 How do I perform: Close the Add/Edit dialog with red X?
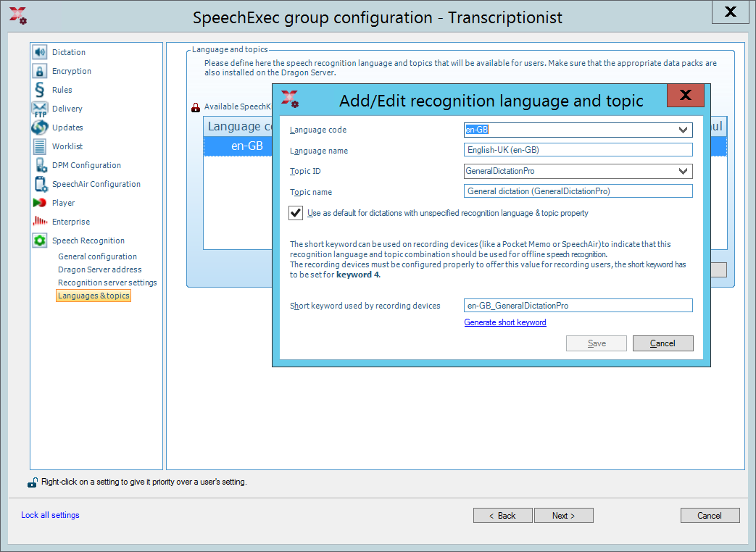[686, 96]
